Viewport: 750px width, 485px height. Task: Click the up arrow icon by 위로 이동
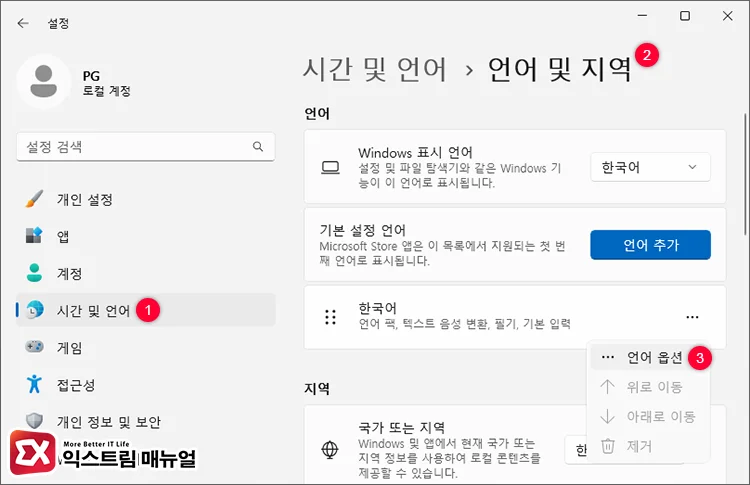(607, 386)
